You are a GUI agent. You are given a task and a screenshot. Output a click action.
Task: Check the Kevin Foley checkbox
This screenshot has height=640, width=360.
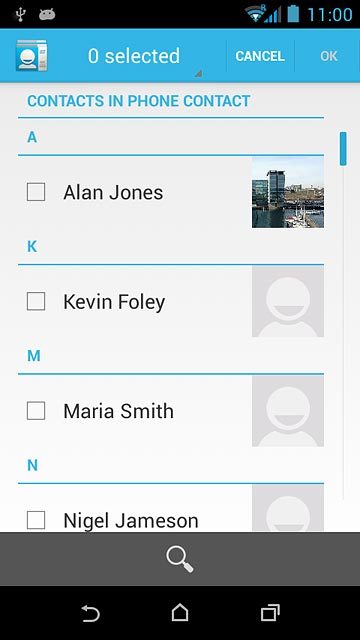pos(36,301)
